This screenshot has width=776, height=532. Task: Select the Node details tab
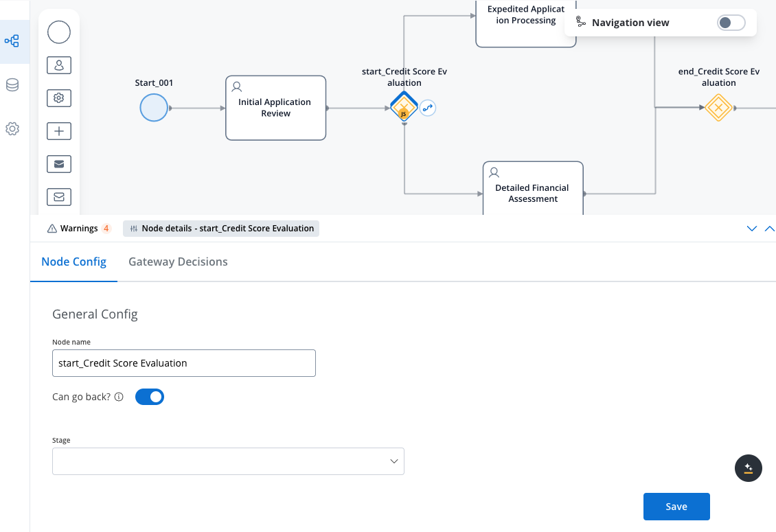click(221, 229)
